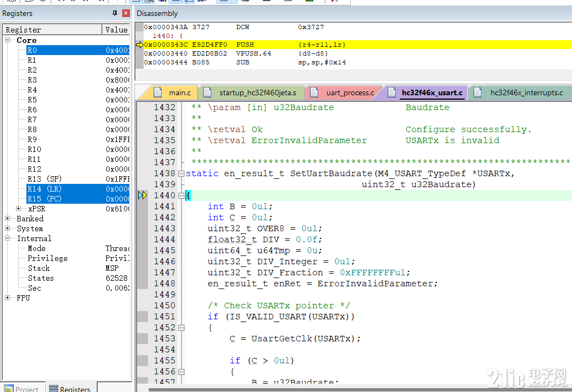The width and height of the screenshot is (572, 392).
Task: Collapse the function body fold at line 1440
Action: click(x=181, y=195)
